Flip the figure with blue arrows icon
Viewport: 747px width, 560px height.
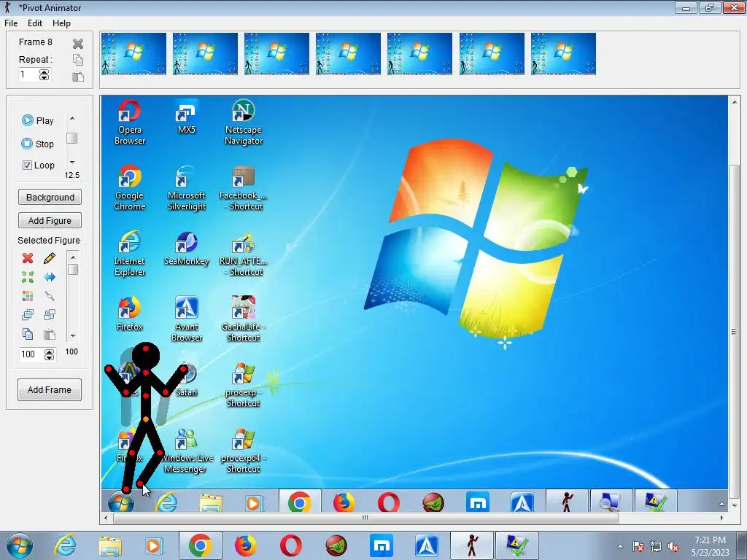pyautogui.click(x=50, y=277)
